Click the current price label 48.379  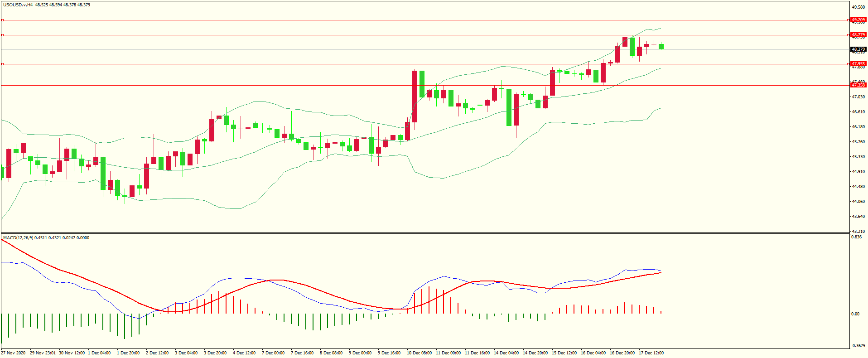(x=858, y=49)
